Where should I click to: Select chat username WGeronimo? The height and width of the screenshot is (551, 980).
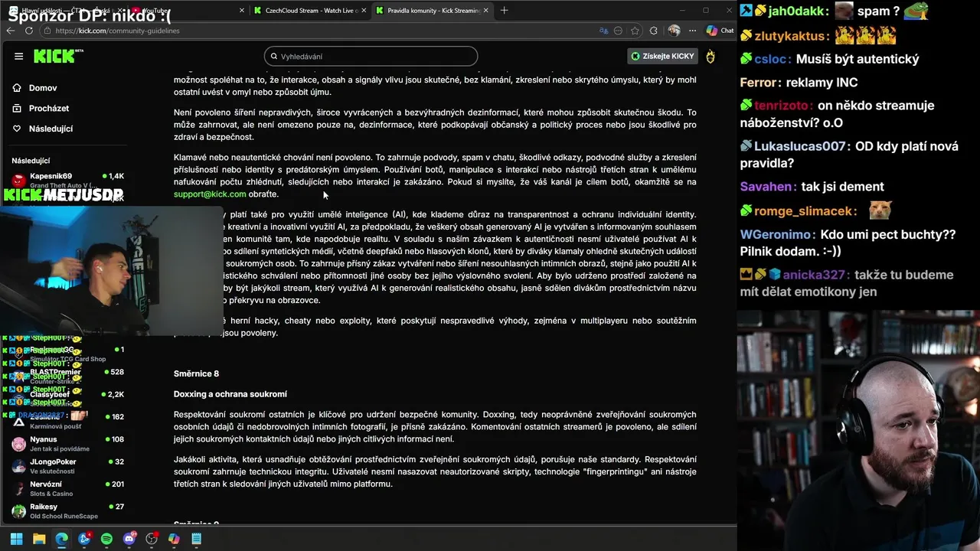tap(777, 235)
